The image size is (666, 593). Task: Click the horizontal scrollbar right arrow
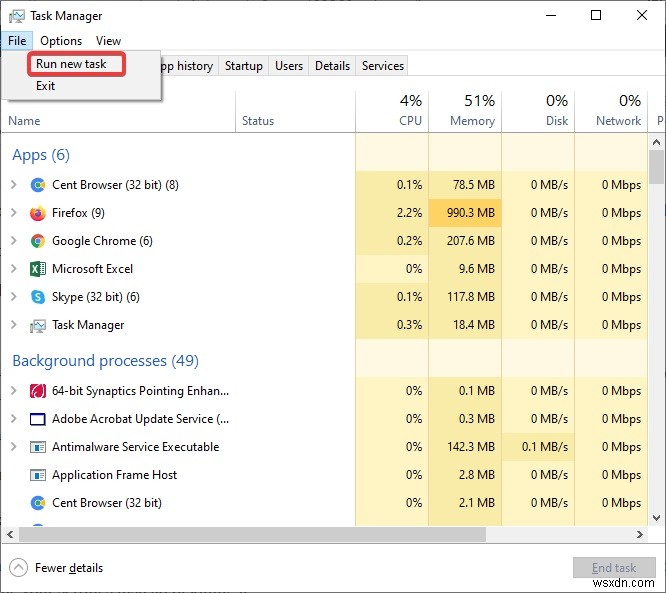640,534
